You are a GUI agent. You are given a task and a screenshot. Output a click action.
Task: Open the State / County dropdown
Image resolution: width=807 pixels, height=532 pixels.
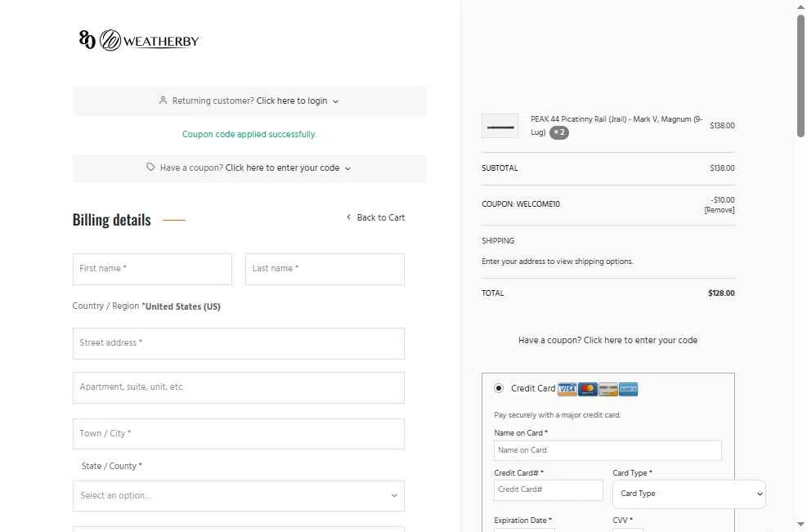238,495
